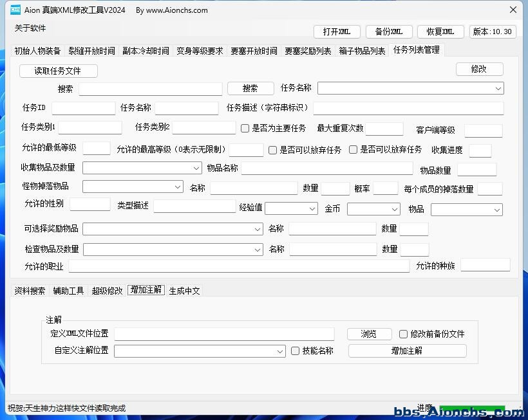
Task: Focus the 定义XML文件位置 path field
Action: coord(224,334)
